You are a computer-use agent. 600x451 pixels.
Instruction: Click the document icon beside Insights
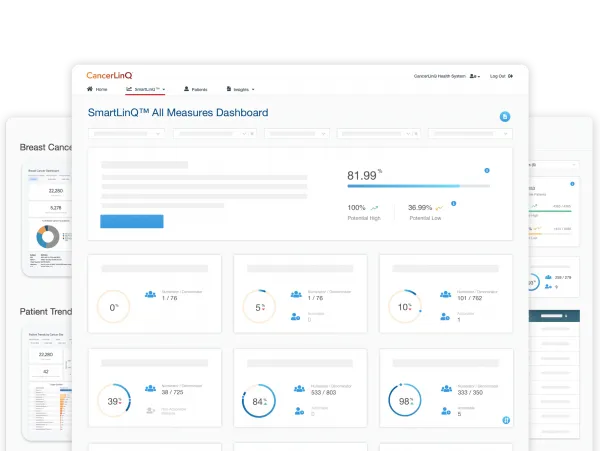click(229, 89)
